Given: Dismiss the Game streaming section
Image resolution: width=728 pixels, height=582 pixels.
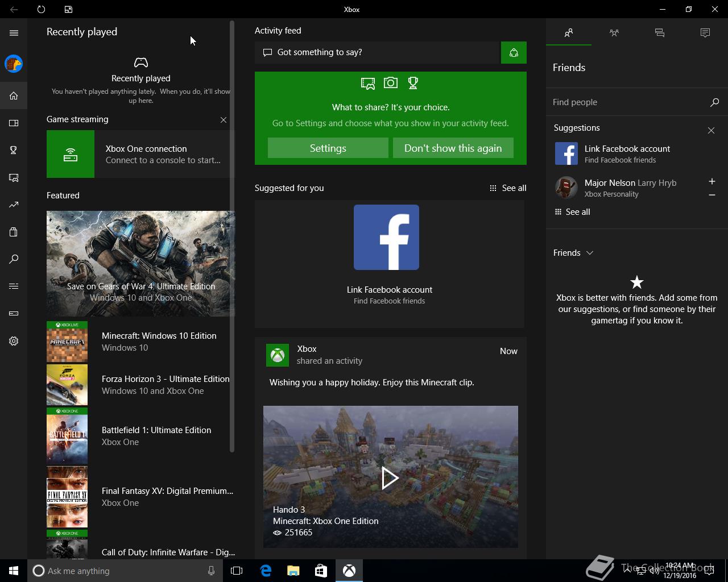Looking at the screenshot, I should [x=224, y=120].
